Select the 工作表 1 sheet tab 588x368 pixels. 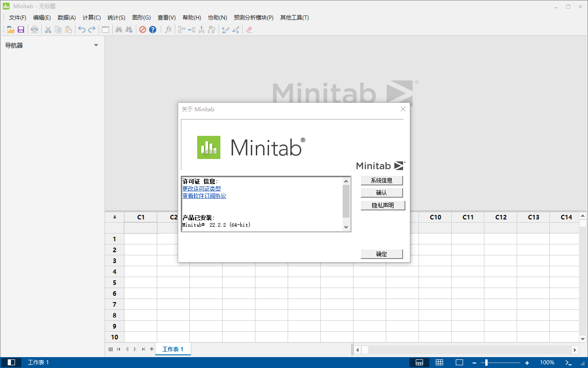[x=173, y=349]
